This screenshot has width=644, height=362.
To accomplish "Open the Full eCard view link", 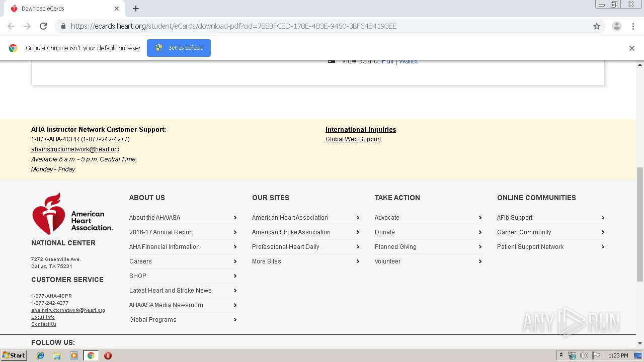I will (387, 61).
